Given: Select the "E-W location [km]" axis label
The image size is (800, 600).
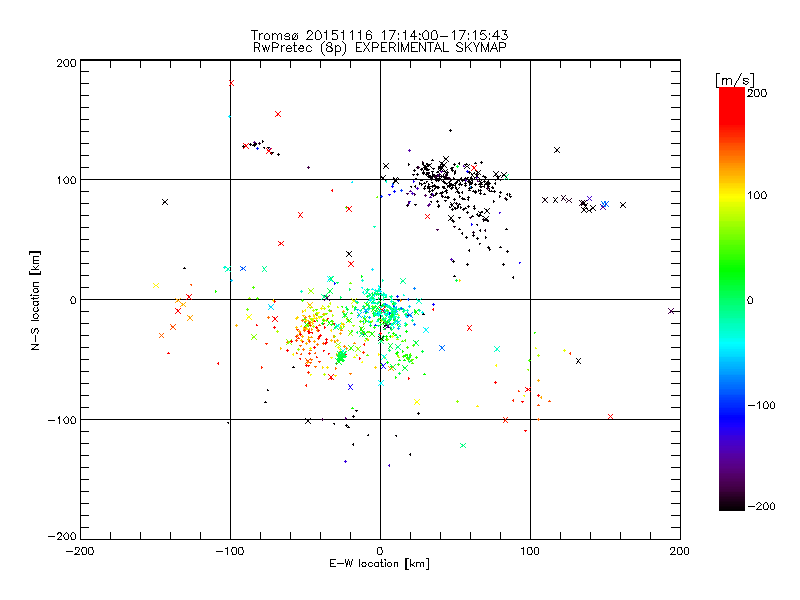Looking at the screenshot, I should point(379,564).
